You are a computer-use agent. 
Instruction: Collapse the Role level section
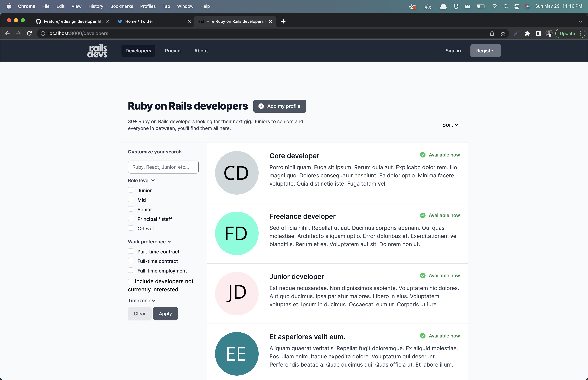click(x=141, y=180)
